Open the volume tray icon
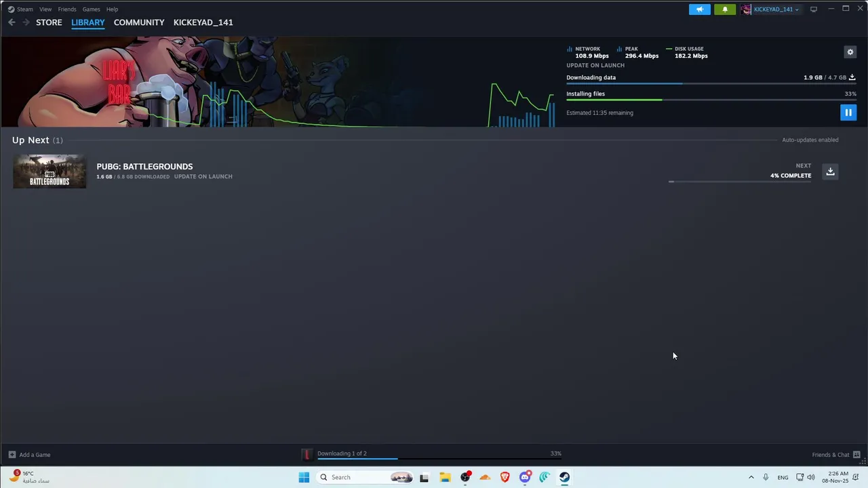This screenshot has width=868, height=488. tap(811, 477)
